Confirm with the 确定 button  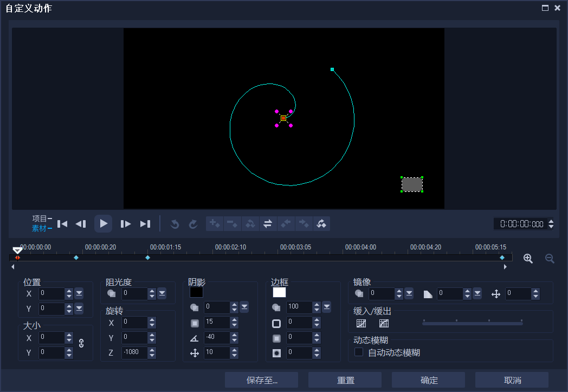click(429, 380)
